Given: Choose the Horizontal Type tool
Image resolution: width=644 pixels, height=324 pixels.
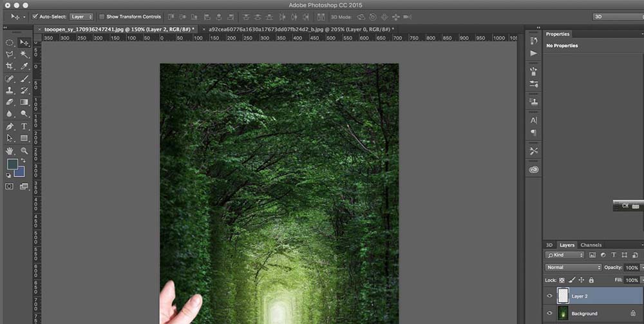Looking at the screenshot, I should click(x=24, y=126).
